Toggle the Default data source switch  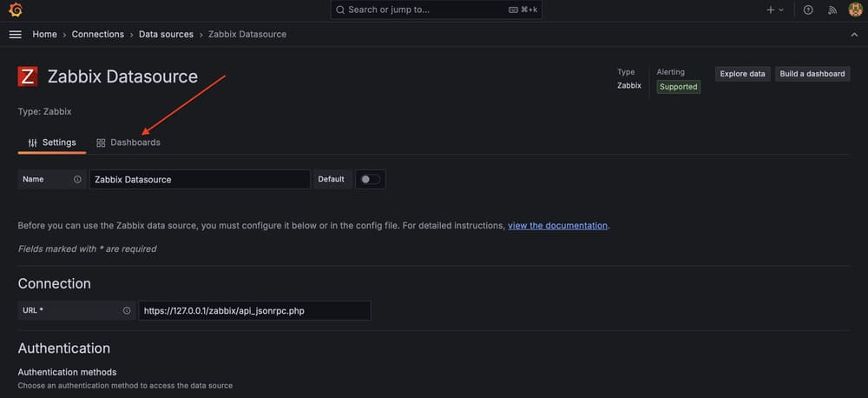click(x=371, y=179)
